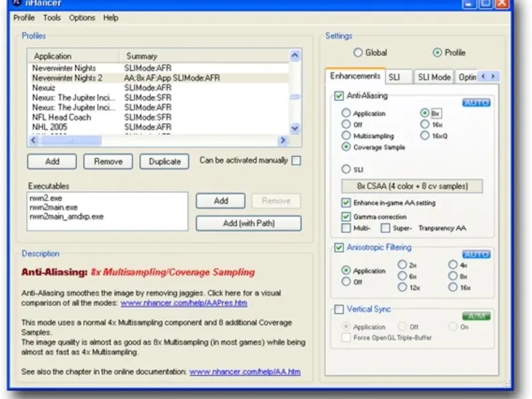Click the profile list scroll down arrow

[295, 128]
